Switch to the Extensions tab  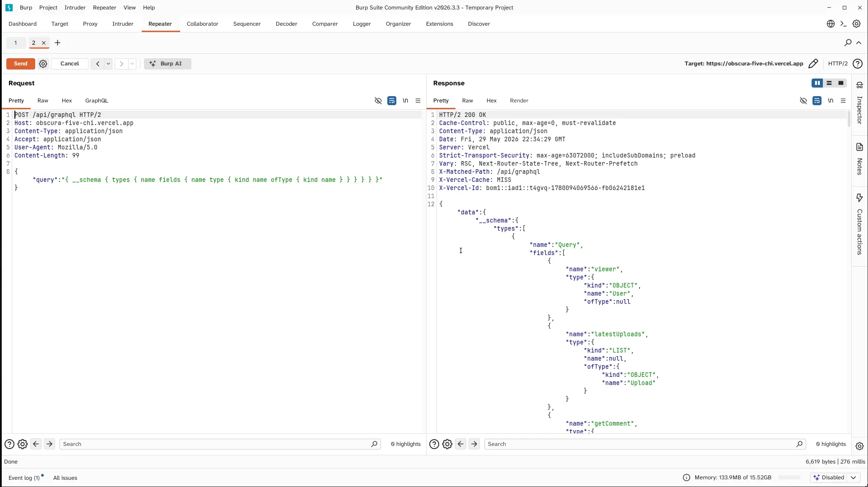pos(440,24)
